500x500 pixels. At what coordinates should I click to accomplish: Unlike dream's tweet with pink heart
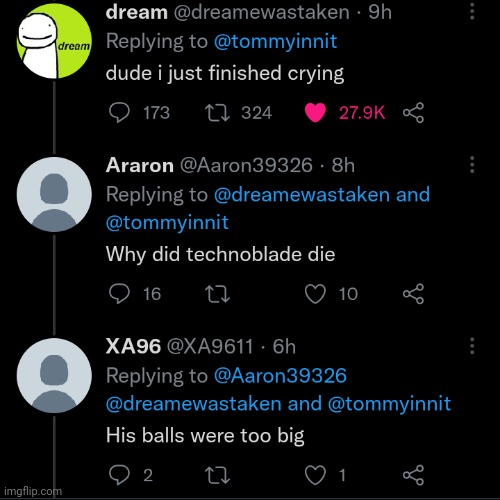pos(315,113)
